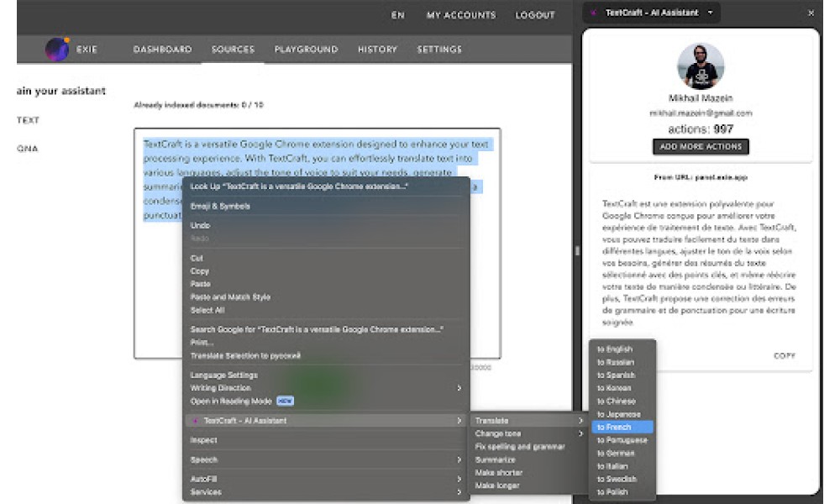
Task: Choose Paste and Match Style
Action: (x=326, y=297)
